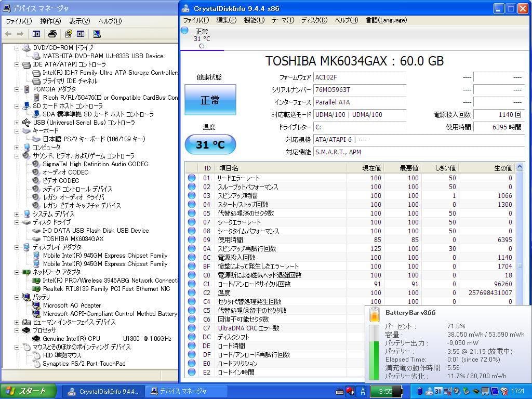Switch to CrystalDiskInfo taskbar button
Image resolution: width=532 pixels, height=399 pixels.
[x=102, y=392]
